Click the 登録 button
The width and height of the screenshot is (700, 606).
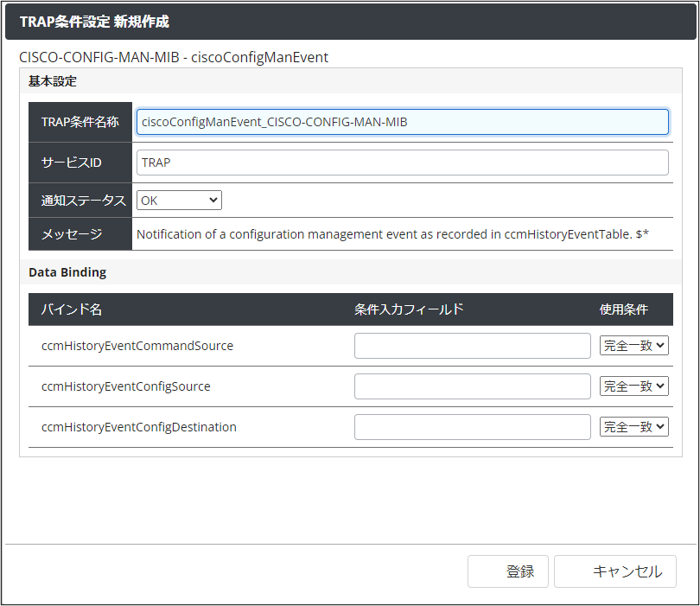click(507, 571)
